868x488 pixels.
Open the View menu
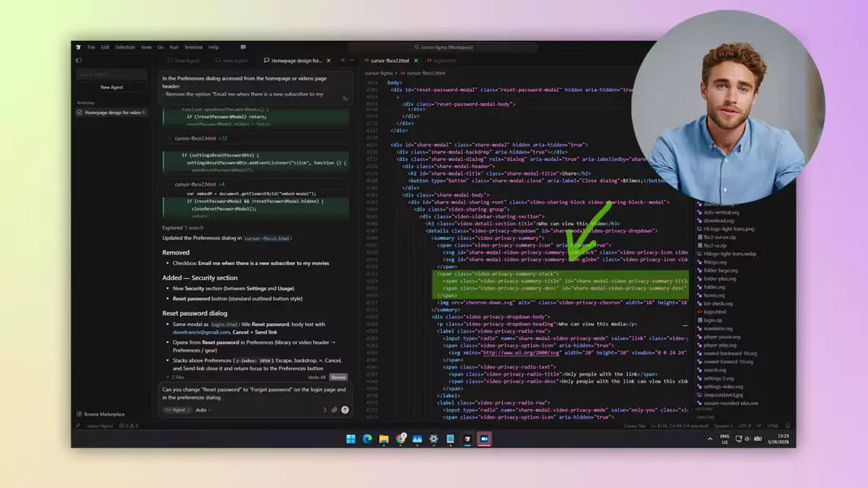146,47
